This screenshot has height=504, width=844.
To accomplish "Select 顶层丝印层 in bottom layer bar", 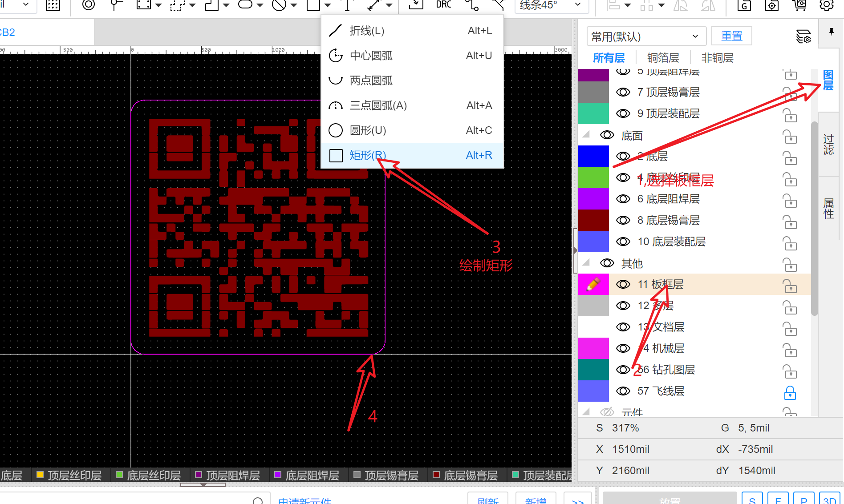I will pos(69,475).
